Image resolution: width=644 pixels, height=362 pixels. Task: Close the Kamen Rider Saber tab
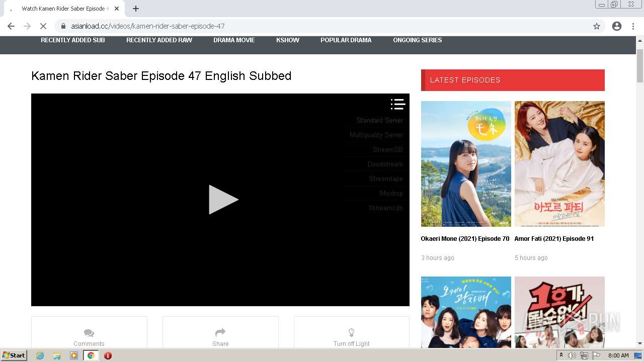tap(117, 9)
